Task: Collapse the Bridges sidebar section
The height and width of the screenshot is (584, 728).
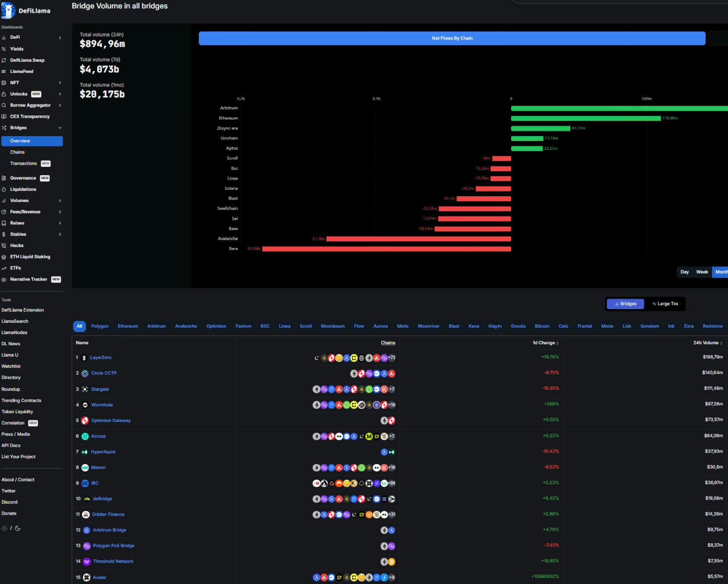Action: 60,128
